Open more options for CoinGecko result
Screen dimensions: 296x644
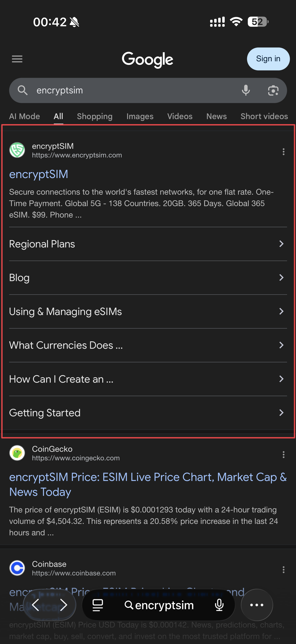coord(283,454)
